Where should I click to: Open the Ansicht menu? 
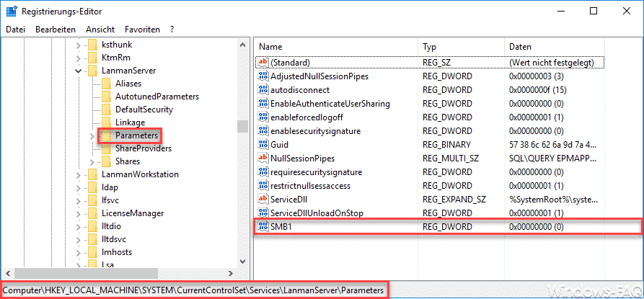coord(100,30)
